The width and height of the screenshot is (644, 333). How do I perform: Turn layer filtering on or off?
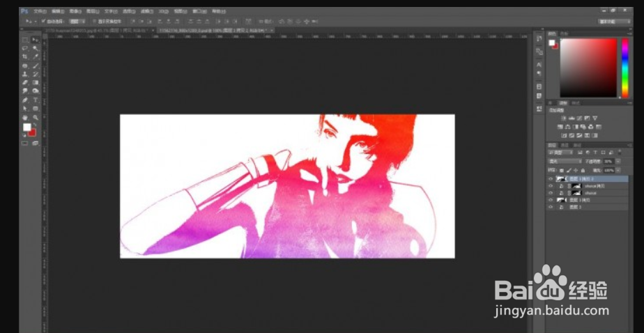[620, 152]
